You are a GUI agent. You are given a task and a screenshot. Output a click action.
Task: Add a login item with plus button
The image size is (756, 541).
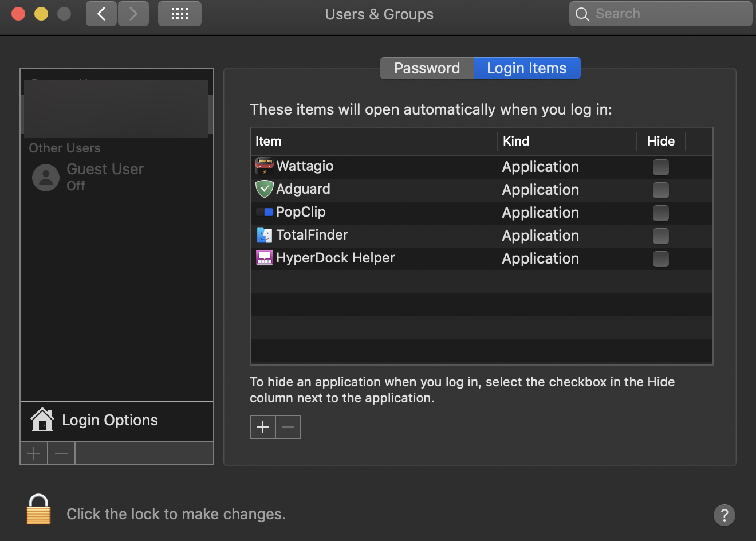(x=263, y=427)
